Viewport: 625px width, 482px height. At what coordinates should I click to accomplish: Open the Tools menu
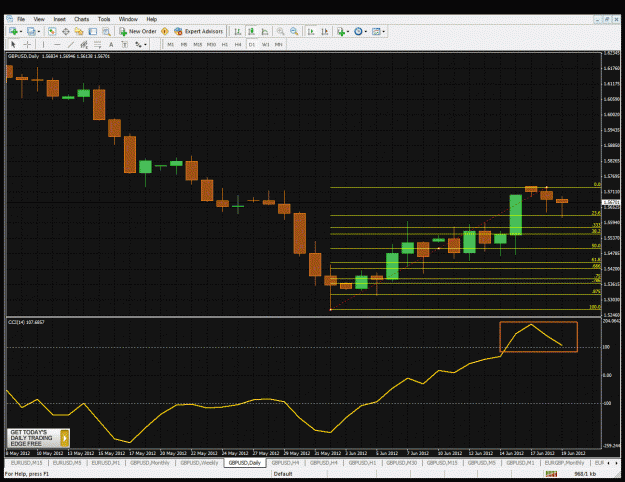click(x=104, y=19)
